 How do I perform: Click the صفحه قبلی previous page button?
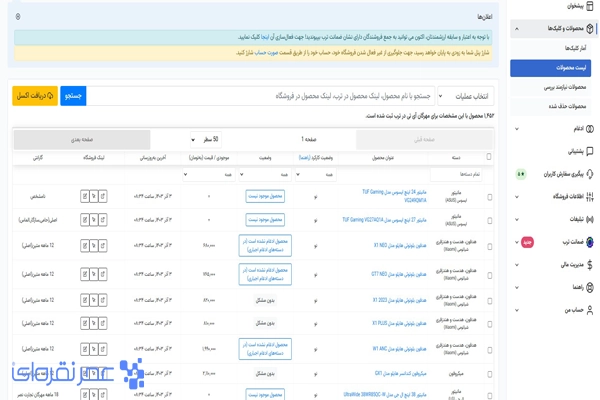tap(424, 140)
